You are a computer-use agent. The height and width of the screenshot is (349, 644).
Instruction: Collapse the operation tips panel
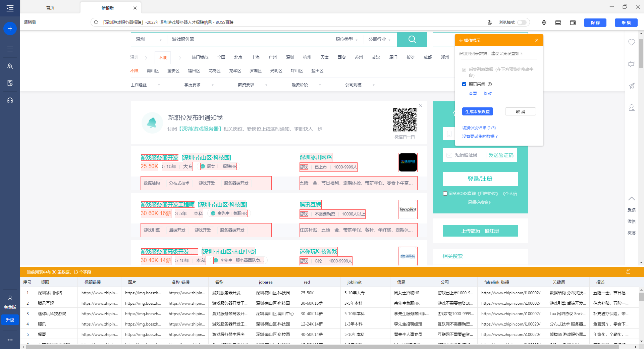pyautogui.click(x=537, y=40)
